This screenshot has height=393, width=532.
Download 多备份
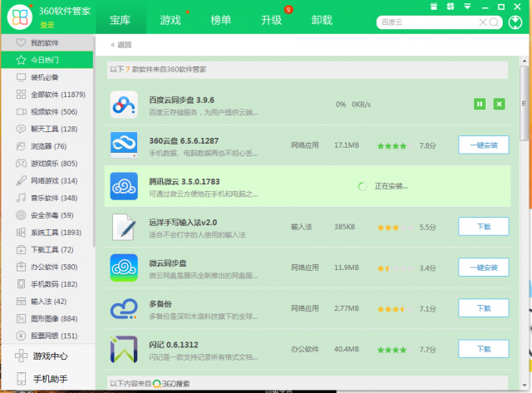[484, 308]
